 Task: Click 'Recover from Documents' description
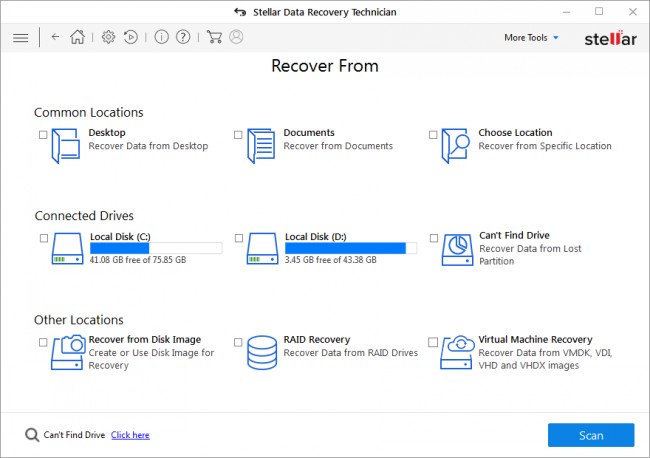coord(338,146)
